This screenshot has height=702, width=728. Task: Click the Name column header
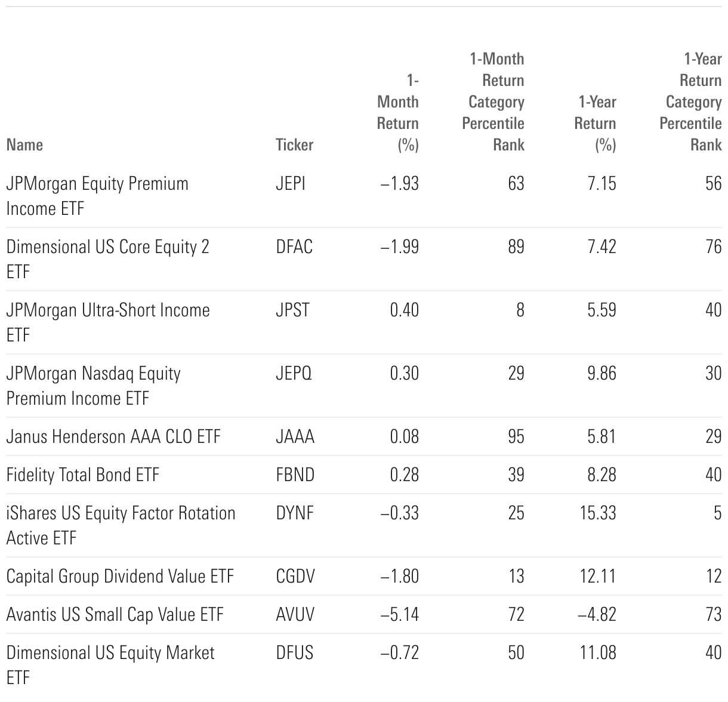point(24,145)
